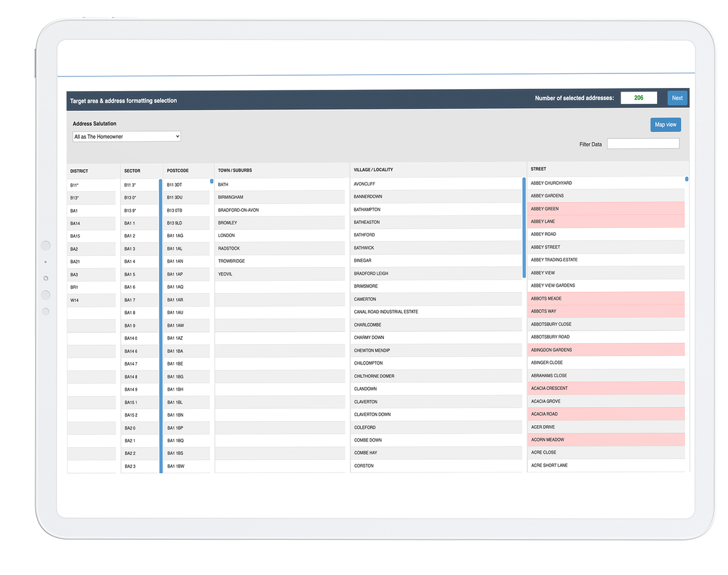Toggle ABBOTSBURY CLOSE street selection

605,324
